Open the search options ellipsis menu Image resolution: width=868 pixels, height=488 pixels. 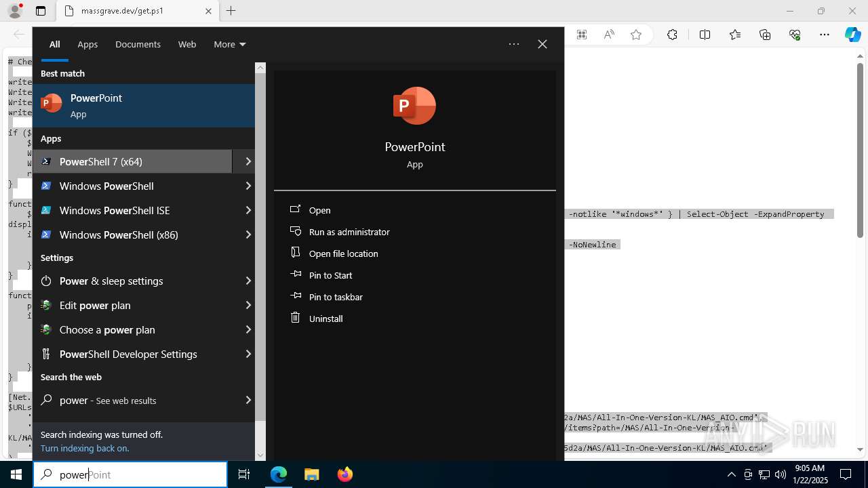pos(514,44)
